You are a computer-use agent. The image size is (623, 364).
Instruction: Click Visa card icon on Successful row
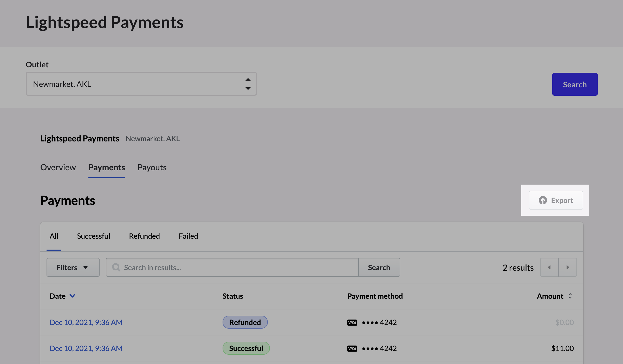(352, 348)
